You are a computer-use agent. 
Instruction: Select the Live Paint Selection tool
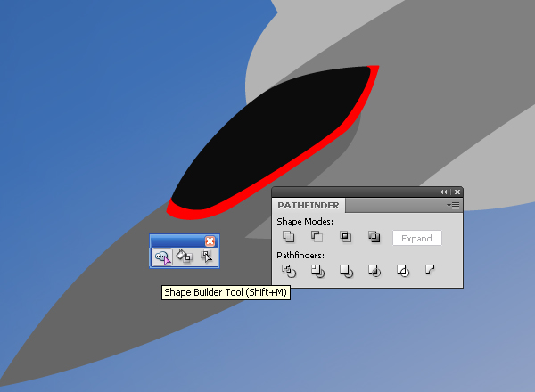pos(207,257)
